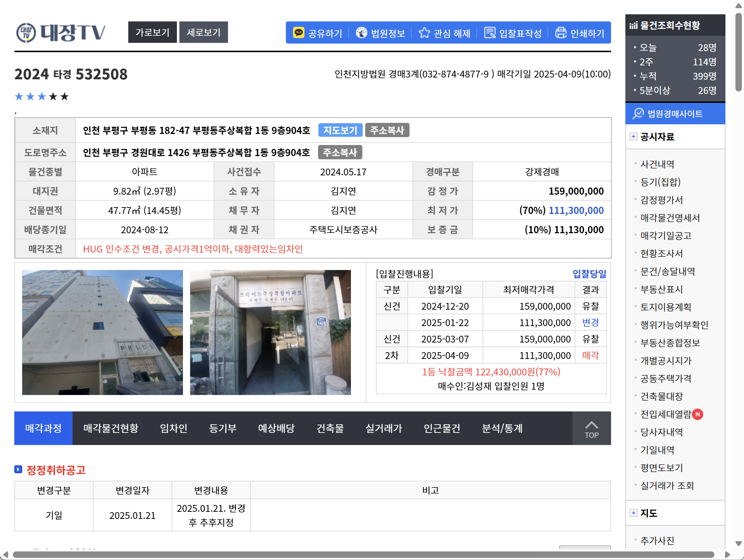The image size is (744, 560).
Task: Open court info via 법원정보 icon
Action: point(361,33)
